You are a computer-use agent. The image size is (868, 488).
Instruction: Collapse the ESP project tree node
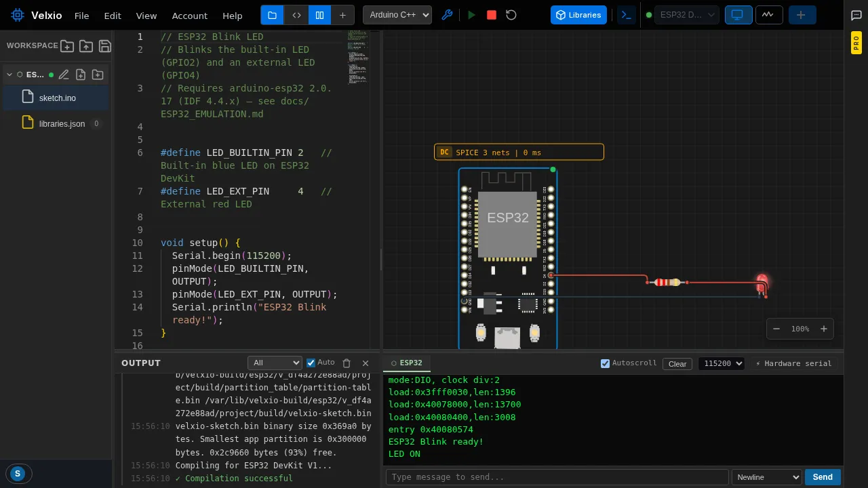click(9, 75)
